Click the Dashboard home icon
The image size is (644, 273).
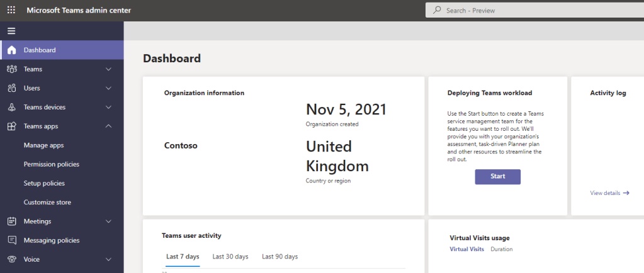point(11,50)
